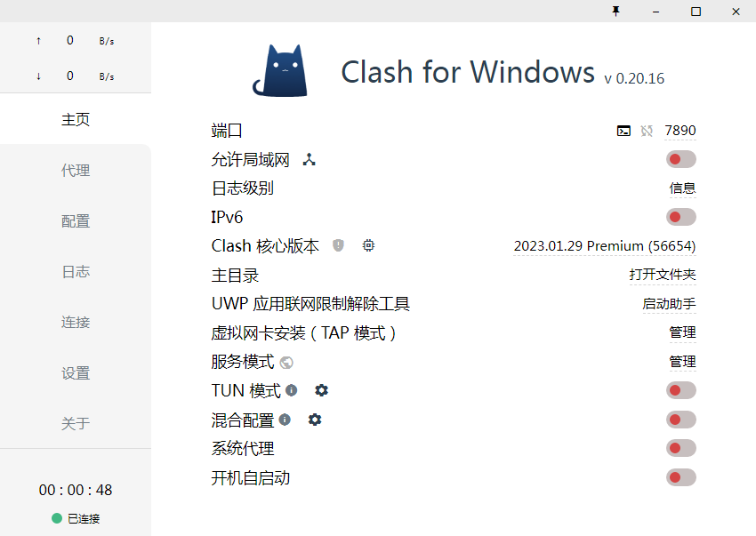This screenshot has width=756, height=536.
Task: Turn on the IPv6 switch
Action: tap(680, 217)
